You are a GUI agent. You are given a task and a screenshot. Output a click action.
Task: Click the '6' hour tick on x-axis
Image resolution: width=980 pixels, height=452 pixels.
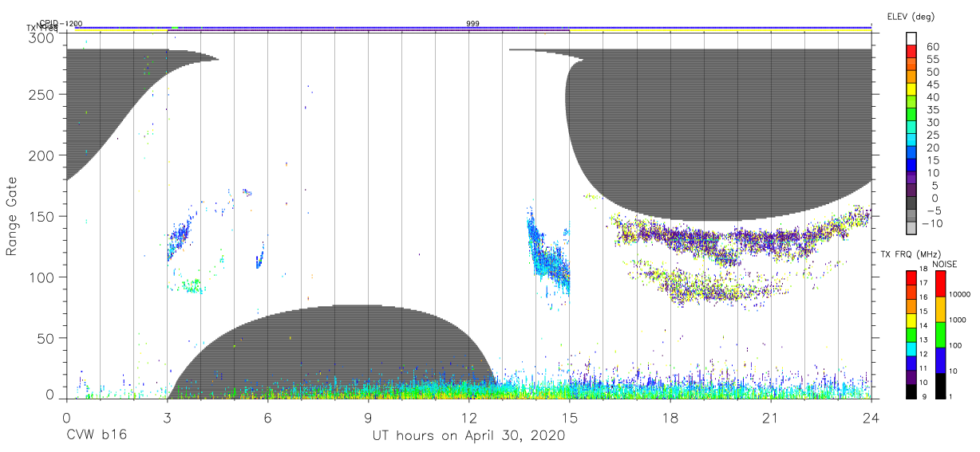(267, 418)
